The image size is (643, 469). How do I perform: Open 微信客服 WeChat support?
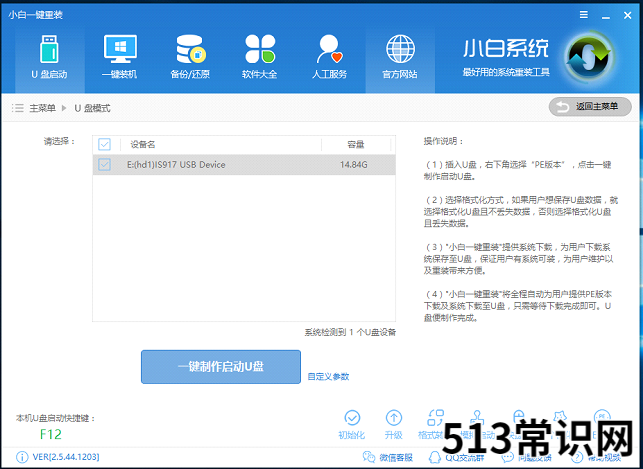click(388, 457)
